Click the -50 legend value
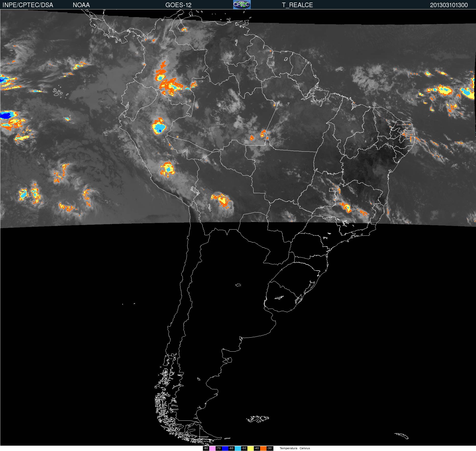The width and height of the screenshot is (476, 451). point(244,448)
